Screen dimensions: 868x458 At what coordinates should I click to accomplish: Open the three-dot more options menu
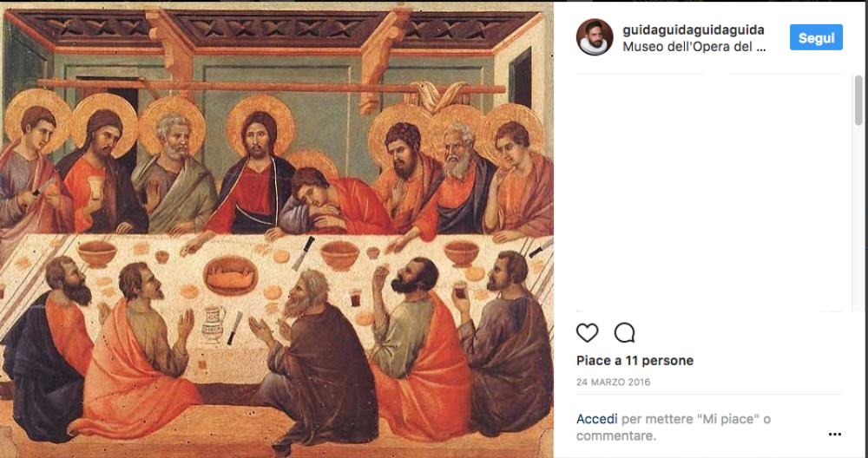(x=835, y=435)
